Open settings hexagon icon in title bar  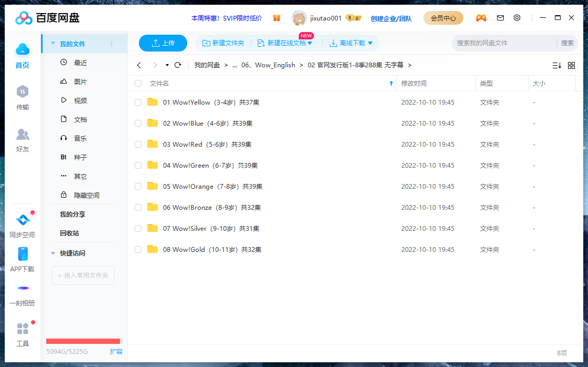(517, 18)
